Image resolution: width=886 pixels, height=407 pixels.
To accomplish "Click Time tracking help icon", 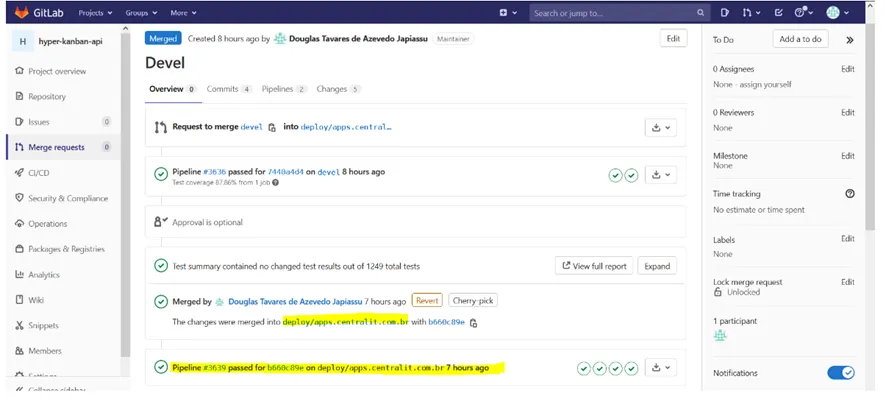I will (x=850, y=194).
